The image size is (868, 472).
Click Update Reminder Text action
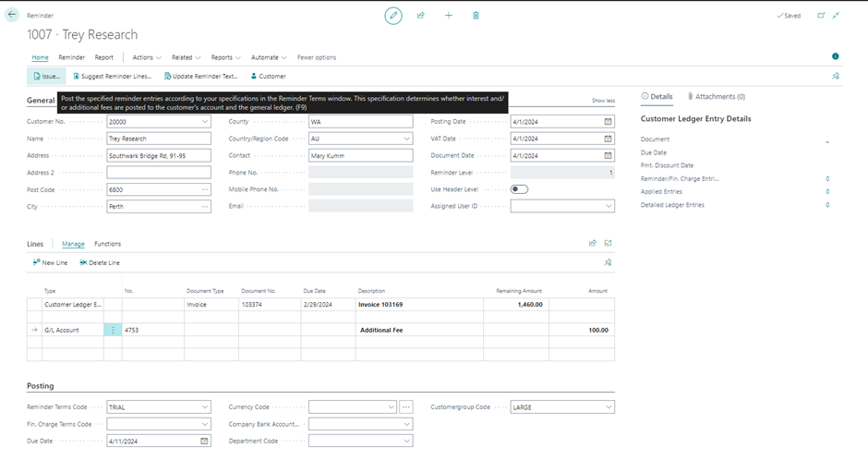(201, 77)
